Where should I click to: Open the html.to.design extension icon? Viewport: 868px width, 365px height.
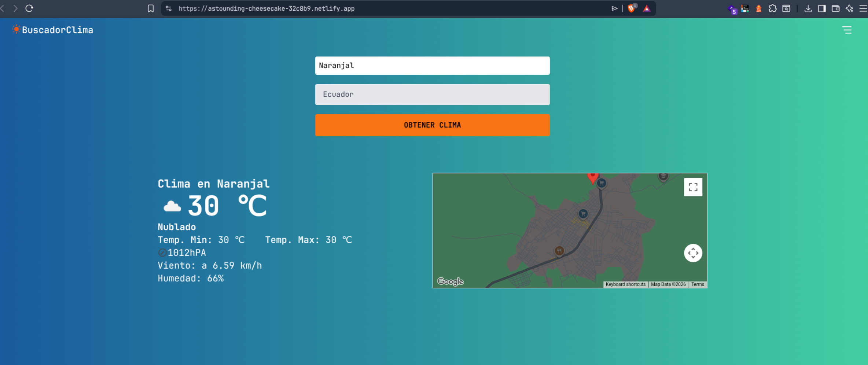click(x=745, y=8)
